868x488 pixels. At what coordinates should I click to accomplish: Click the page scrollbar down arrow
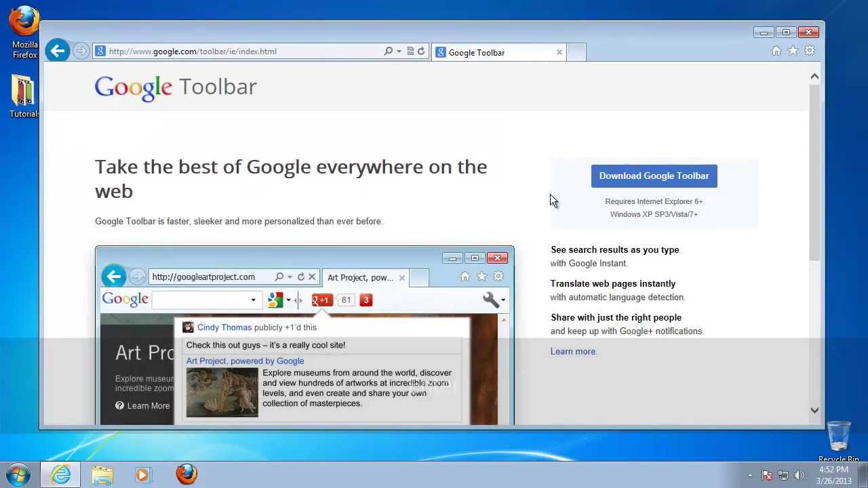[x=814, y=410]
